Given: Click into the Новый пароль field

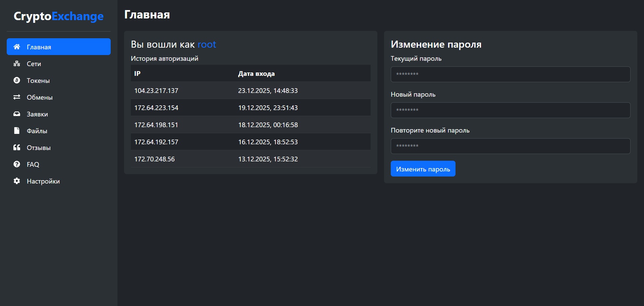Looking at the screenshot, I should click(x=510, y=110).
